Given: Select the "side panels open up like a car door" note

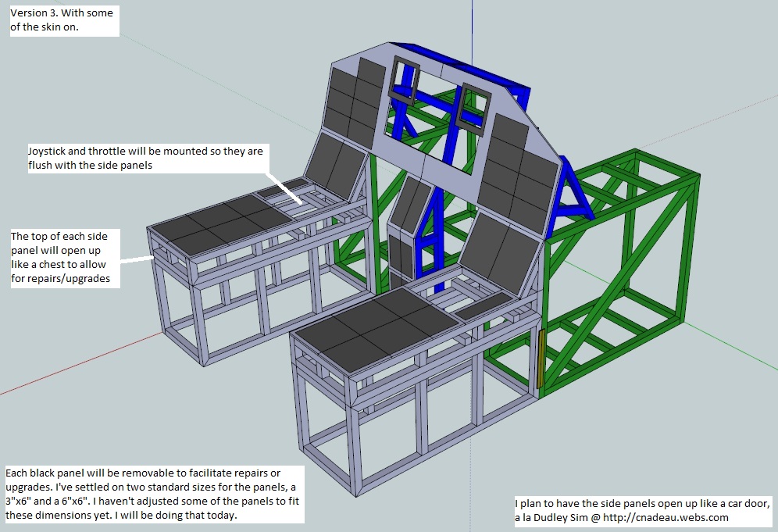Looking at the screenshot, I should click(x=643, y=511).
